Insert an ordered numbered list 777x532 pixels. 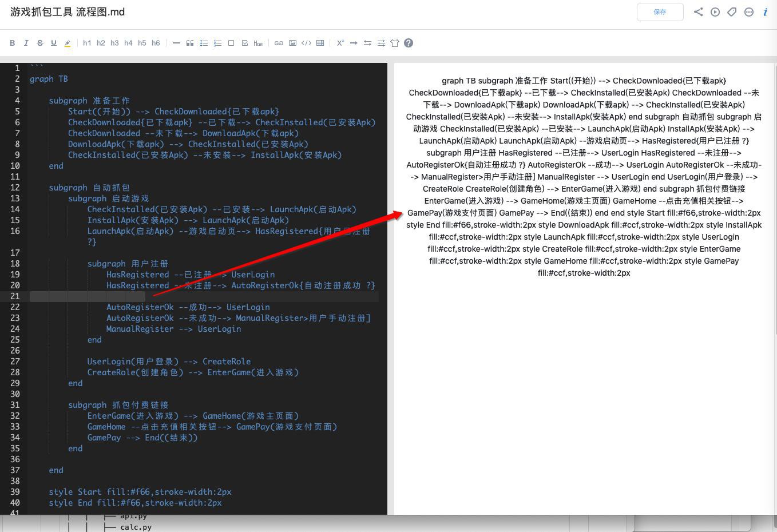[217, 43]
